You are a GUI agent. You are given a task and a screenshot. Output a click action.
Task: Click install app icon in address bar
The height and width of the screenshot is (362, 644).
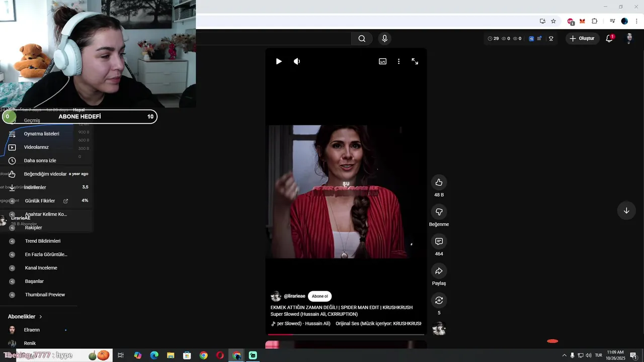542,21
